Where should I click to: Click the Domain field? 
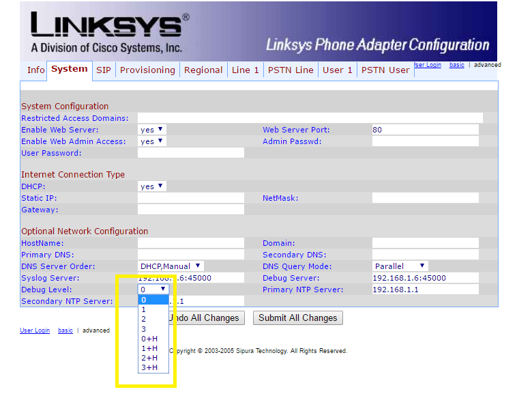pyautogui.click(x=426, y=243)
